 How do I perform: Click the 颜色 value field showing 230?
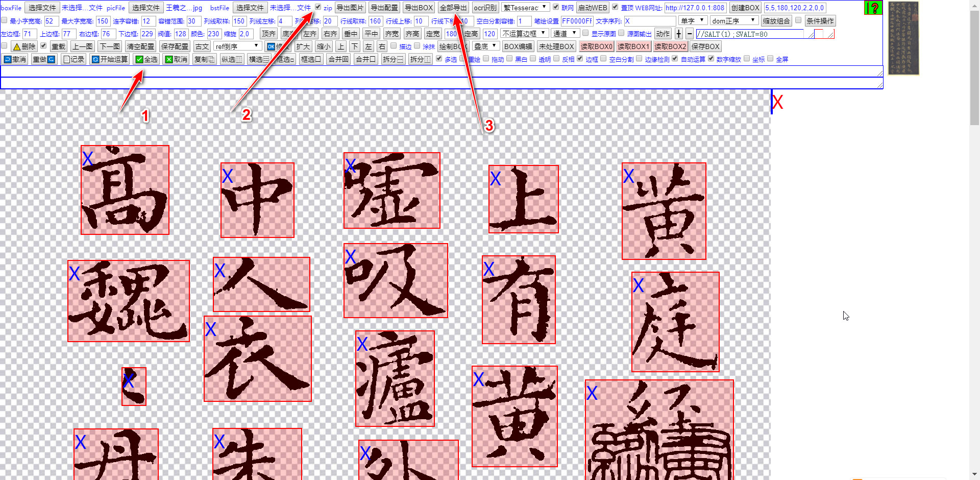pos(214,34)
